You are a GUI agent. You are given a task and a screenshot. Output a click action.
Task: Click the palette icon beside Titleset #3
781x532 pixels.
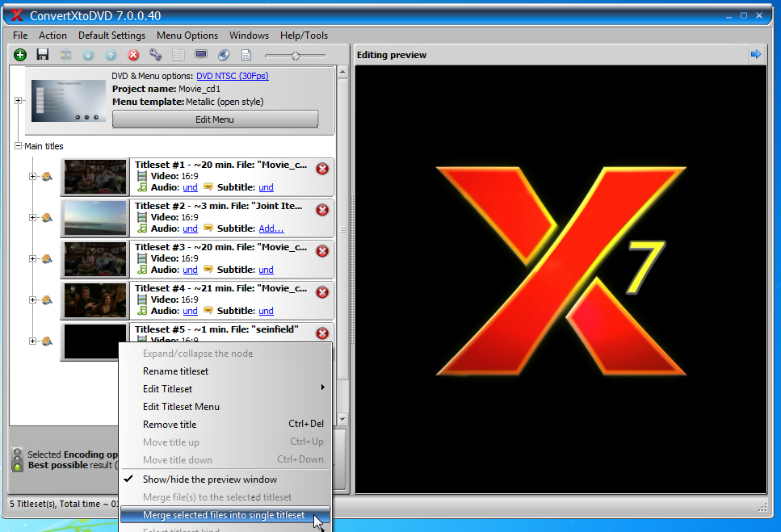click(x=47, y=259)
